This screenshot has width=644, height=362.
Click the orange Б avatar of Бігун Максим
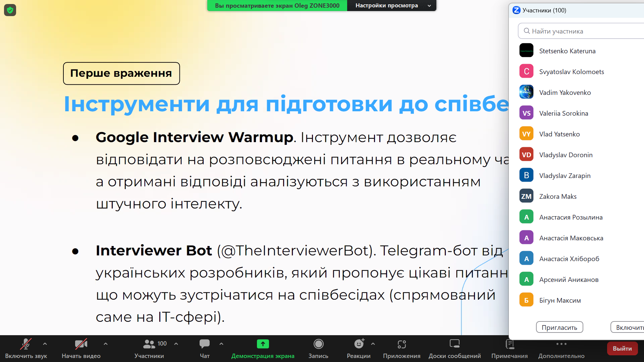point(526,300)
